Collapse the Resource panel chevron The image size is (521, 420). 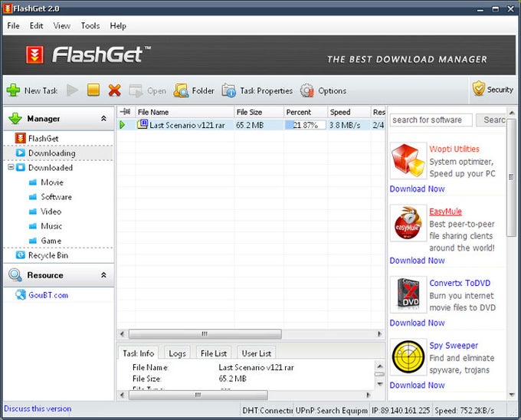[x=103, y=275]
